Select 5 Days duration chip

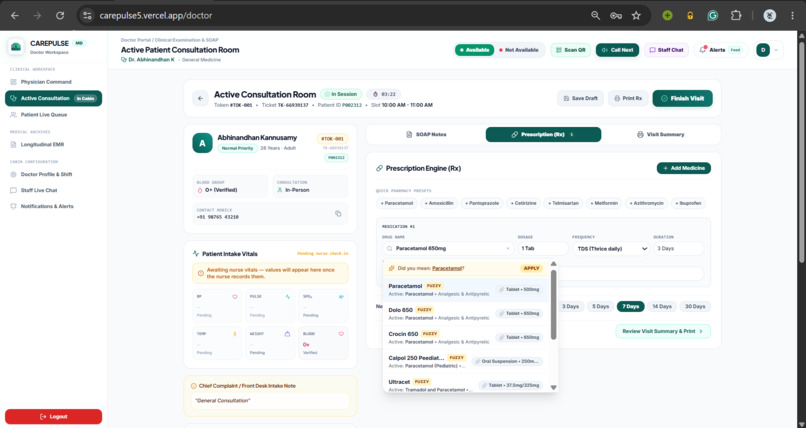(600, 306)
